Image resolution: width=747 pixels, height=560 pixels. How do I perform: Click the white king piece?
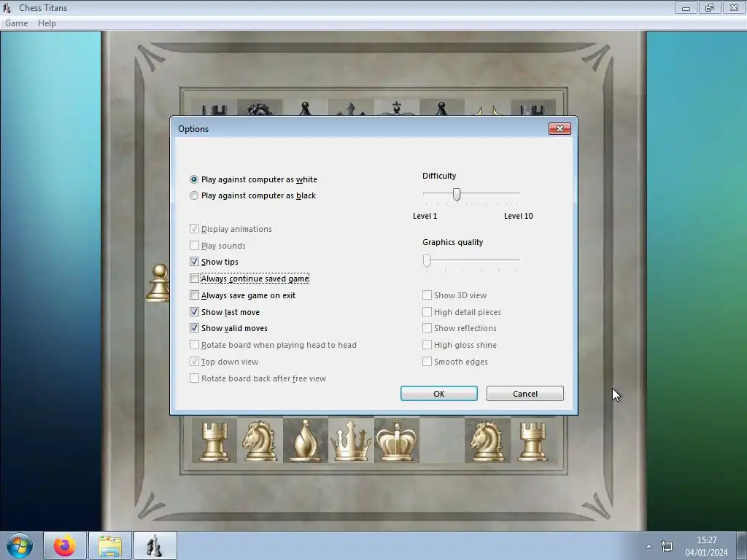(396, 441)
